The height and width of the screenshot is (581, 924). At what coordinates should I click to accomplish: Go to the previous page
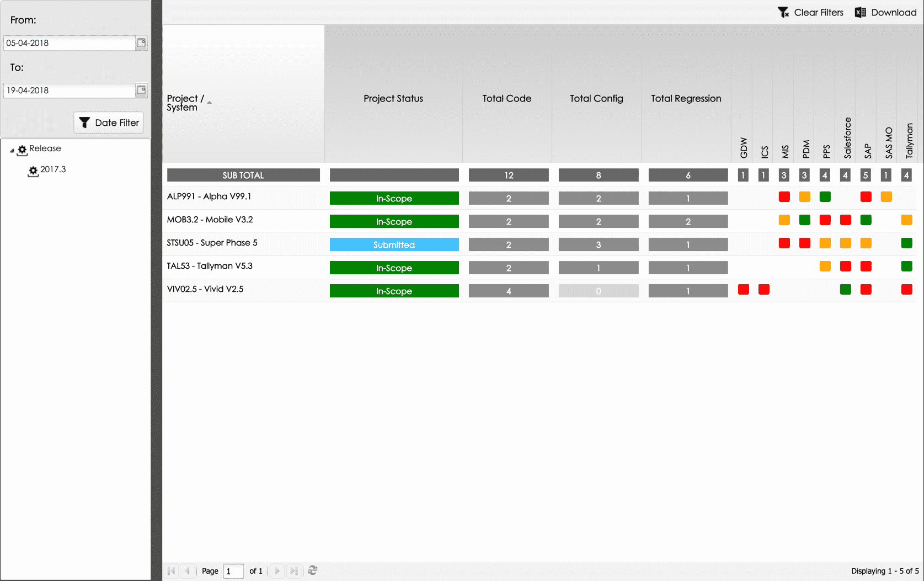[188, 571]
